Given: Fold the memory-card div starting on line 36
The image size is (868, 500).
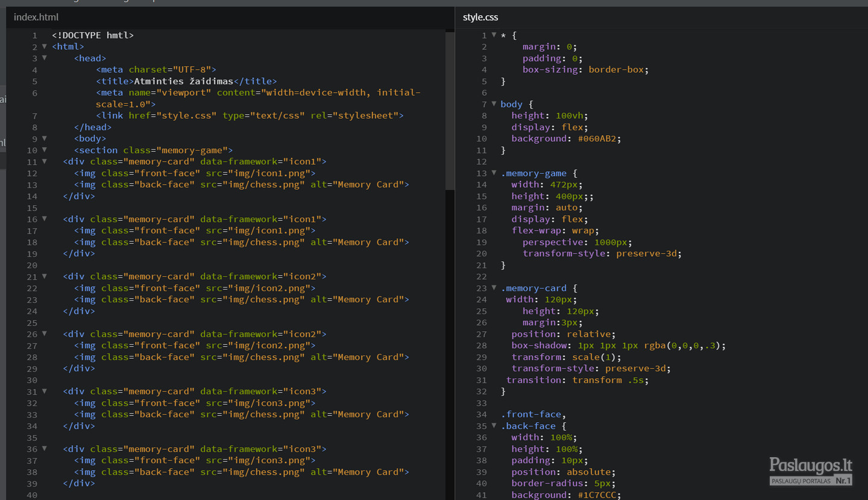Looking at the screenshot, I should click(44, 449).
